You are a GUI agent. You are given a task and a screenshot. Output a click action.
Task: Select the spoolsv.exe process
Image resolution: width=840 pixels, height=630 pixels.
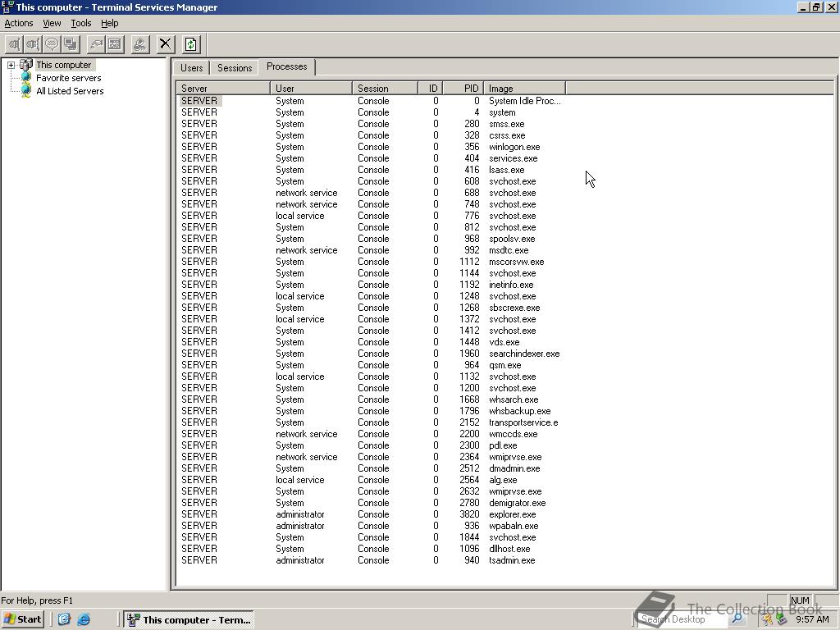pos(372,239)
